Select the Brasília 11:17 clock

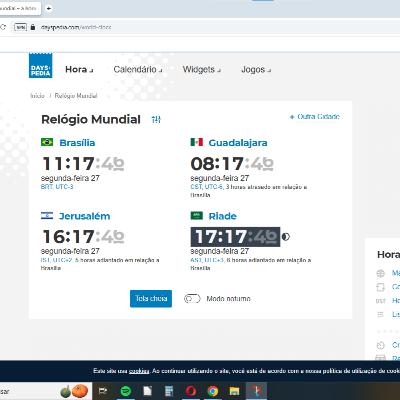click(x=83, y=164)
